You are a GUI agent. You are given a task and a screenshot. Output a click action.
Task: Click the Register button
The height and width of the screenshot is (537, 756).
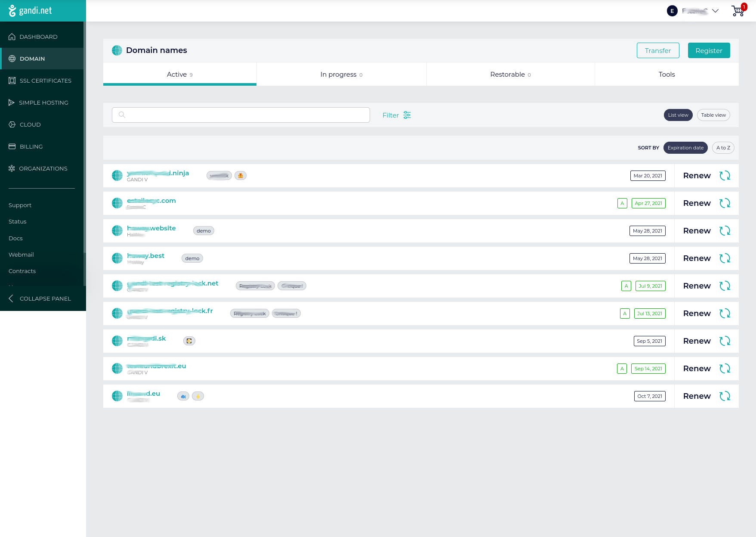pyautogui.click(x=709, y=50)
